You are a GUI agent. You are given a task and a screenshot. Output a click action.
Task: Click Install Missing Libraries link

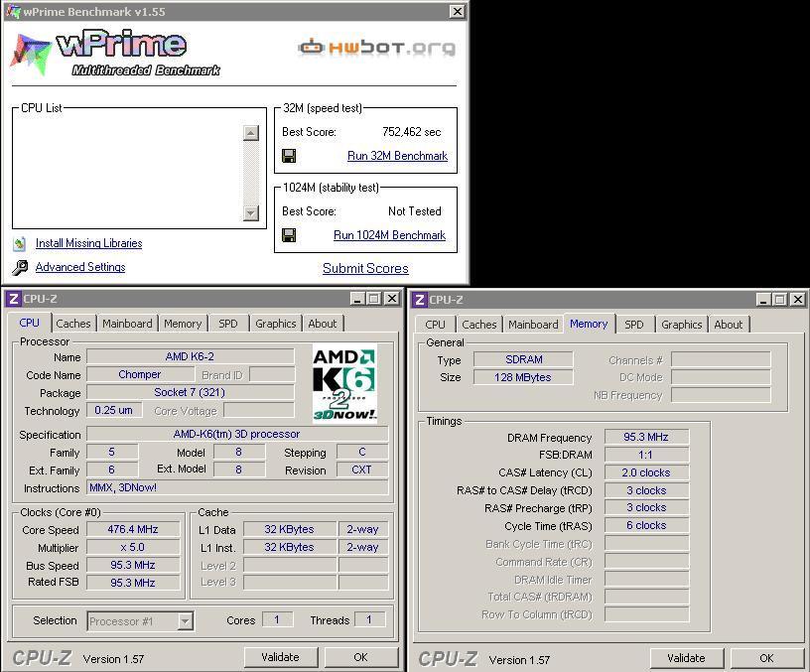pyautogui.click(x=89, y=243)
